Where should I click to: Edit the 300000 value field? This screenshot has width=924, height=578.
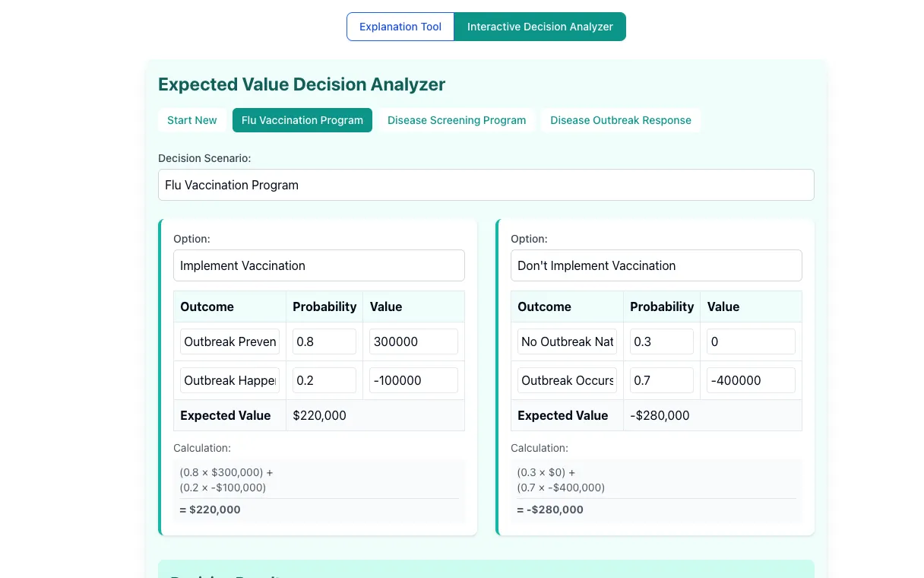pos(414,341)
